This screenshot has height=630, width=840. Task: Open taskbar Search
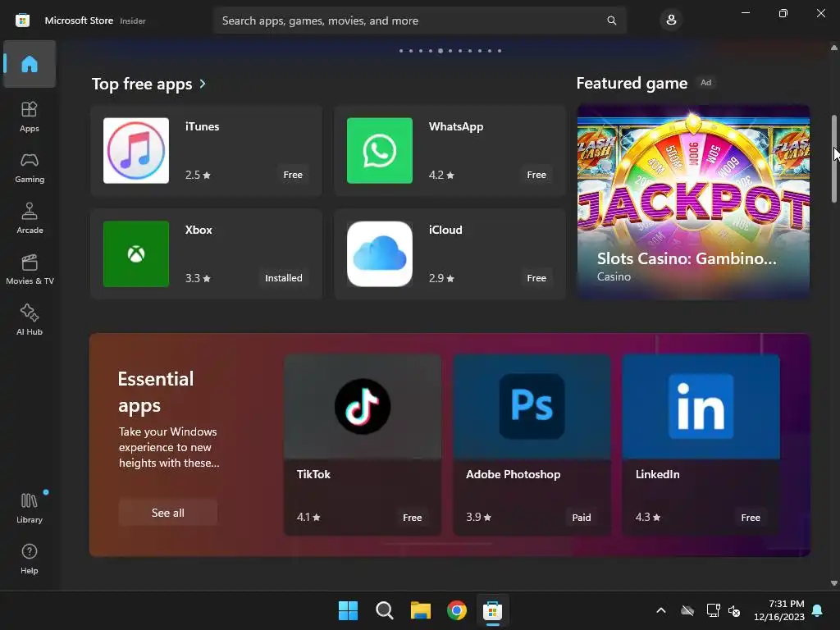(384, 610)
